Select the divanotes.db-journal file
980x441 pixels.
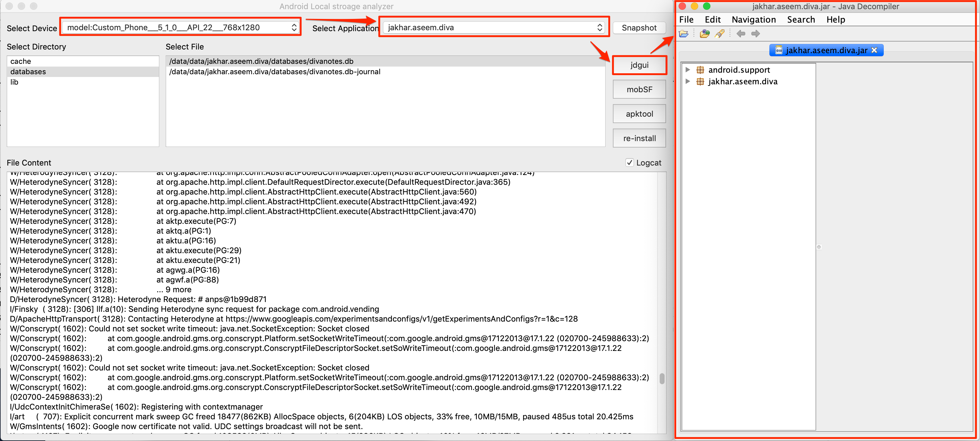click(x=274, y=72)
